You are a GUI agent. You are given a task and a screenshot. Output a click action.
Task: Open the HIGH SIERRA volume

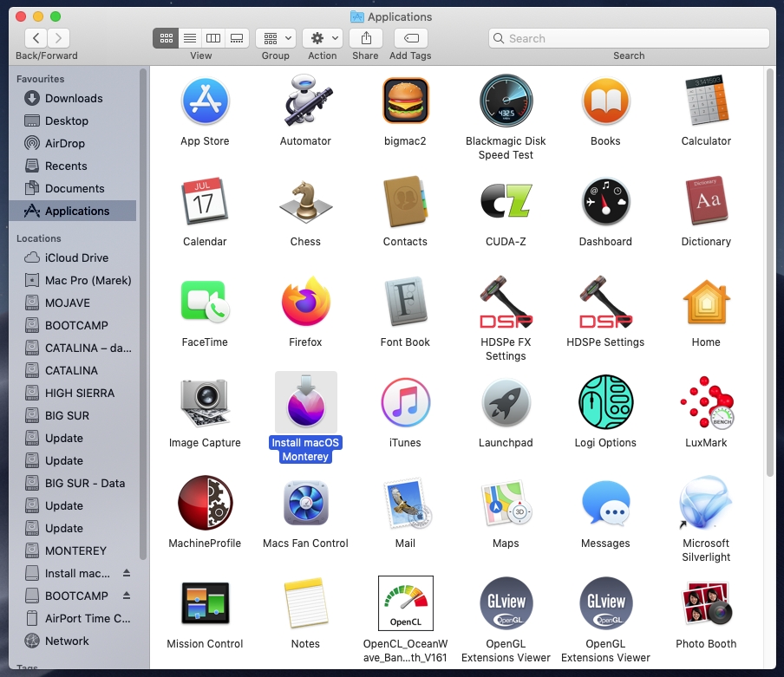pyautogui.click(x=73, y=394)
